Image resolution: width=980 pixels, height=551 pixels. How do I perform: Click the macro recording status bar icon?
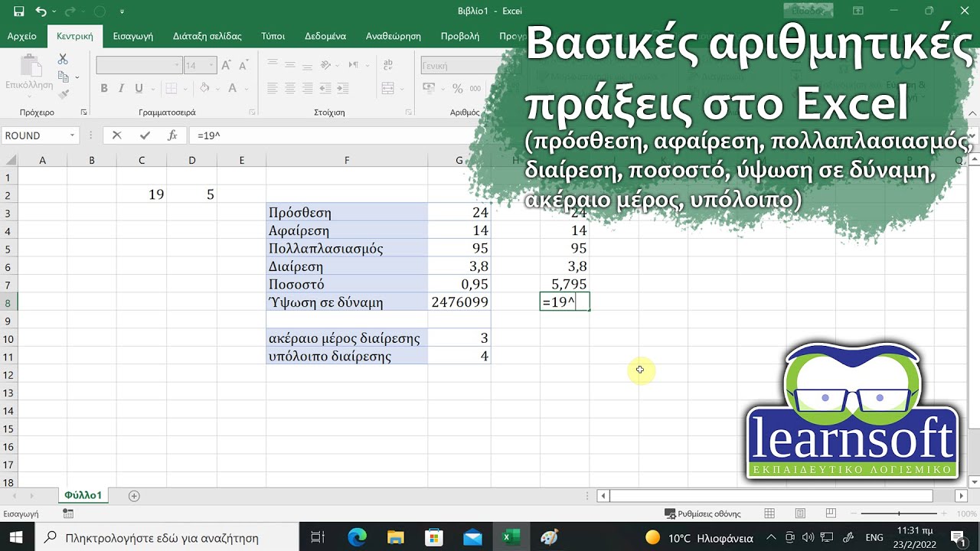click(x=68, y=514)
